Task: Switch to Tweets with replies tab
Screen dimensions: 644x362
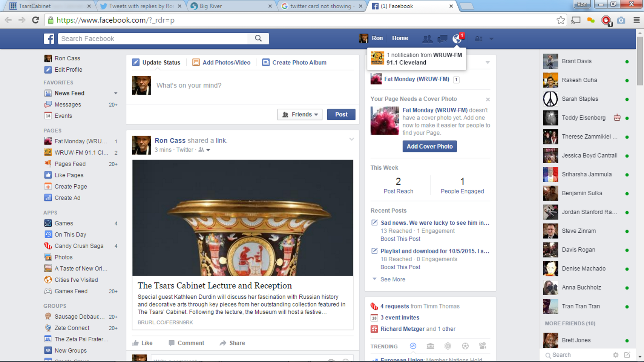Action: (x=140, y=6)
